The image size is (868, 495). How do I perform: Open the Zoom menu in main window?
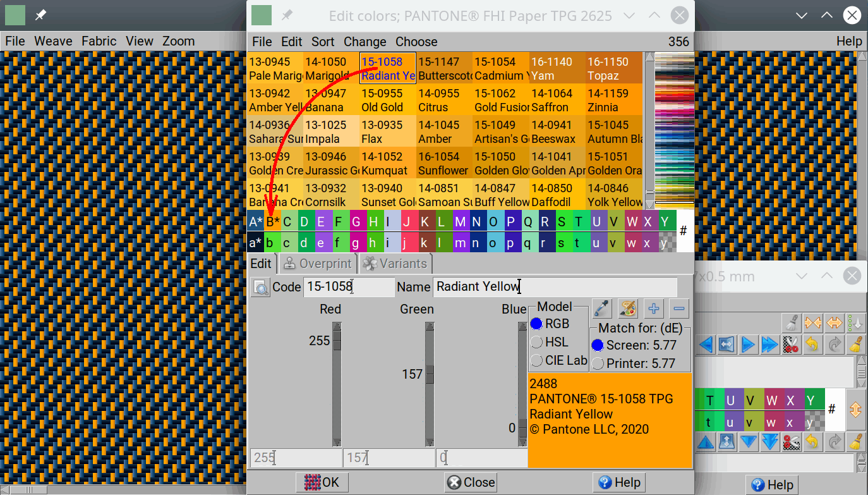[x=178, y=41]
